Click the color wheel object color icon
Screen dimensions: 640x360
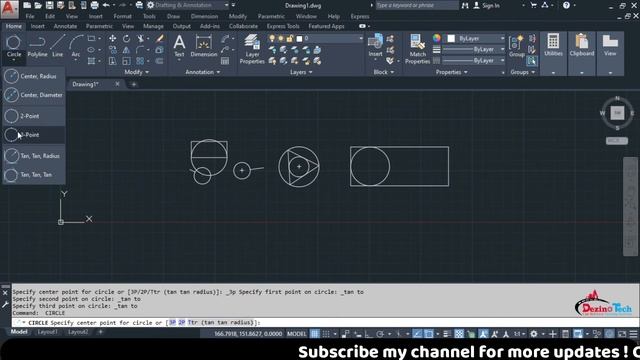pos(437,38)
